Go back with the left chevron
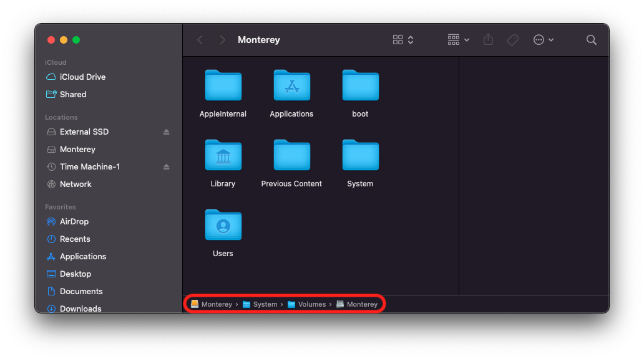644x359 pixels. coord(200,40)
